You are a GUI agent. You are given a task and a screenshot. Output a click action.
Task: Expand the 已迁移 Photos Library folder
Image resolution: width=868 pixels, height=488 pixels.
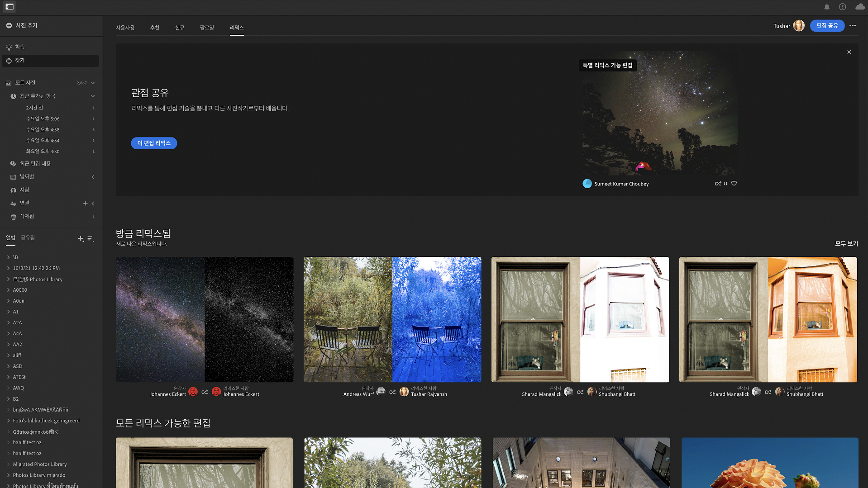[x=9, y=279]
